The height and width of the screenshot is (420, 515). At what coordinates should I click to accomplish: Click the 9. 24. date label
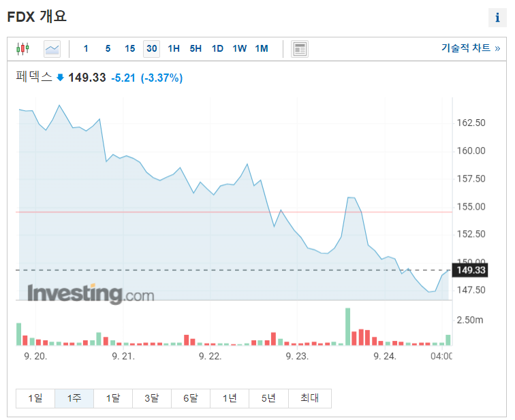(385, 356)
